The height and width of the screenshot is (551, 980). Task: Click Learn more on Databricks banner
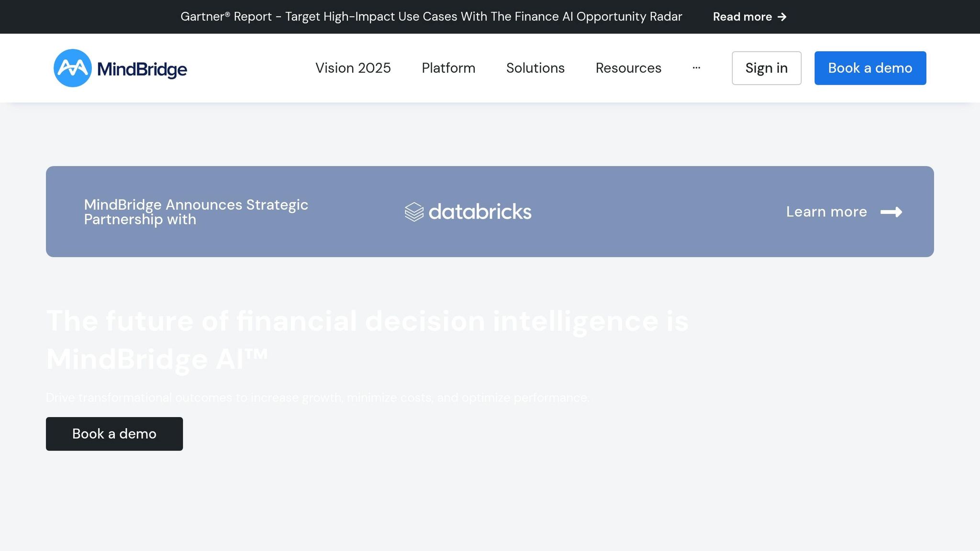click(x=826, y=211)
